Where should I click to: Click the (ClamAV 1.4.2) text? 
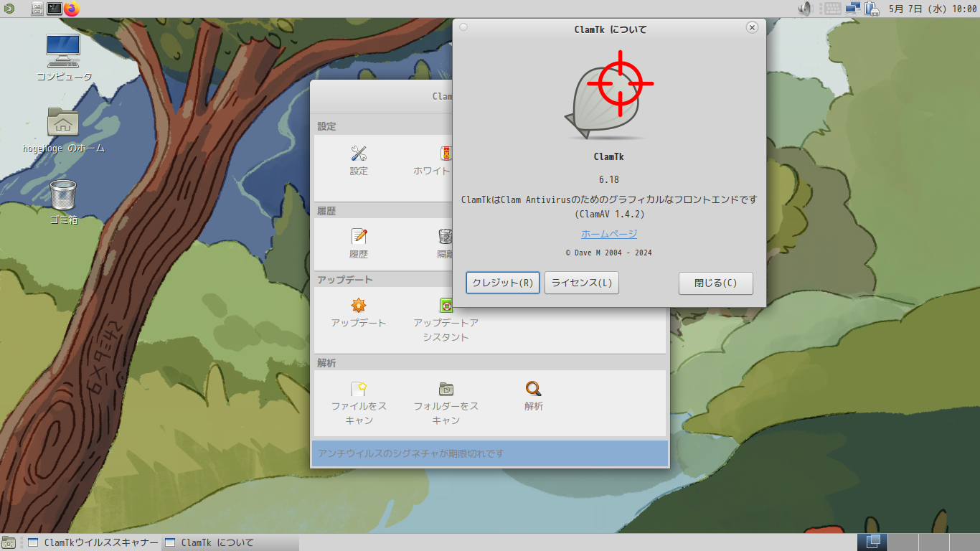click(x=609, y=214)
